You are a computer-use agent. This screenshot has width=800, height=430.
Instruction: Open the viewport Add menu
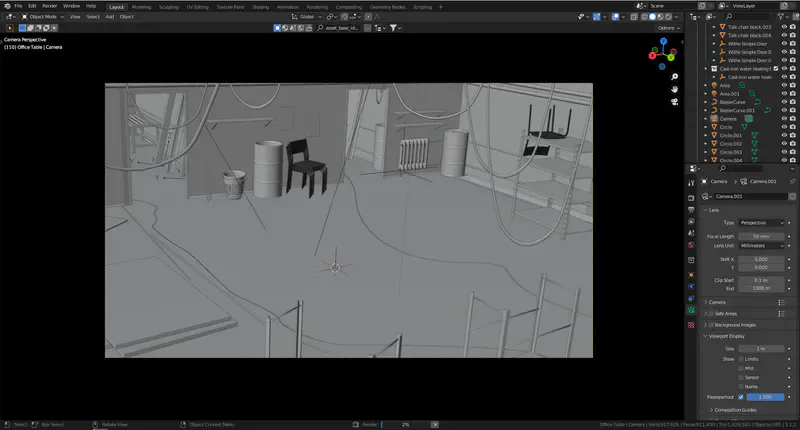point(110,17)
